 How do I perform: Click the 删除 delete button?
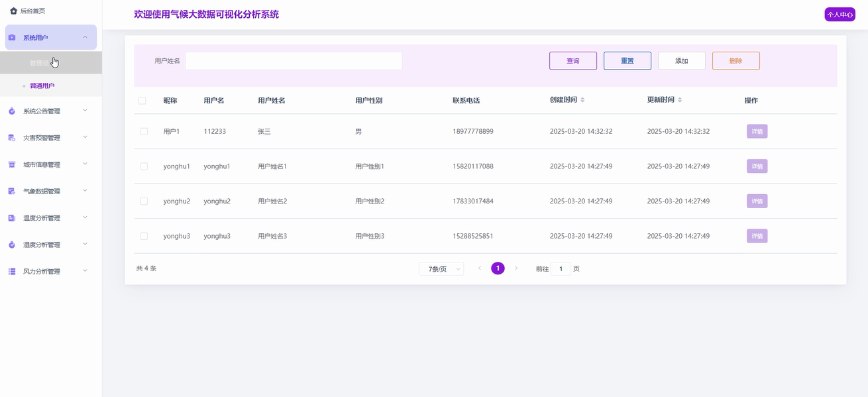coord(736,61)
